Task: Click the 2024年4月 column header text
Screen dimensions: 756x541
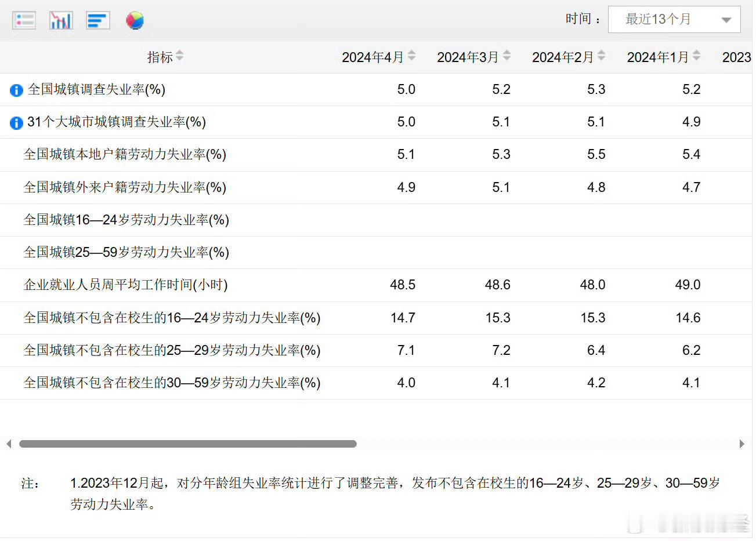Action: click(372, 57)
